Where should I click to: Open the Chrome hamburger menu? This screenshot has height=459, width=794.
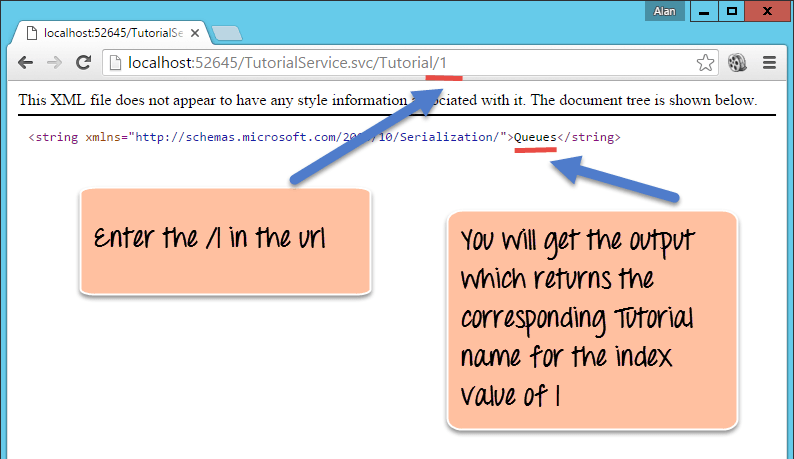coord(770,63)
